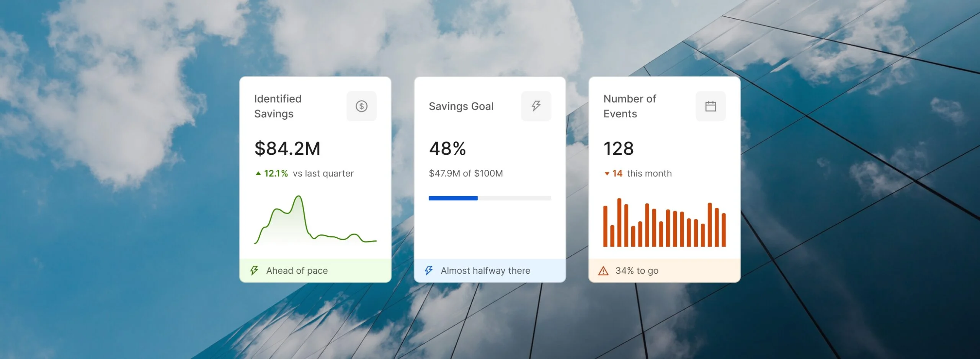Click the "$47.9M of $100M" text
The width and height of the screenshot is (980, 359).
466,174
